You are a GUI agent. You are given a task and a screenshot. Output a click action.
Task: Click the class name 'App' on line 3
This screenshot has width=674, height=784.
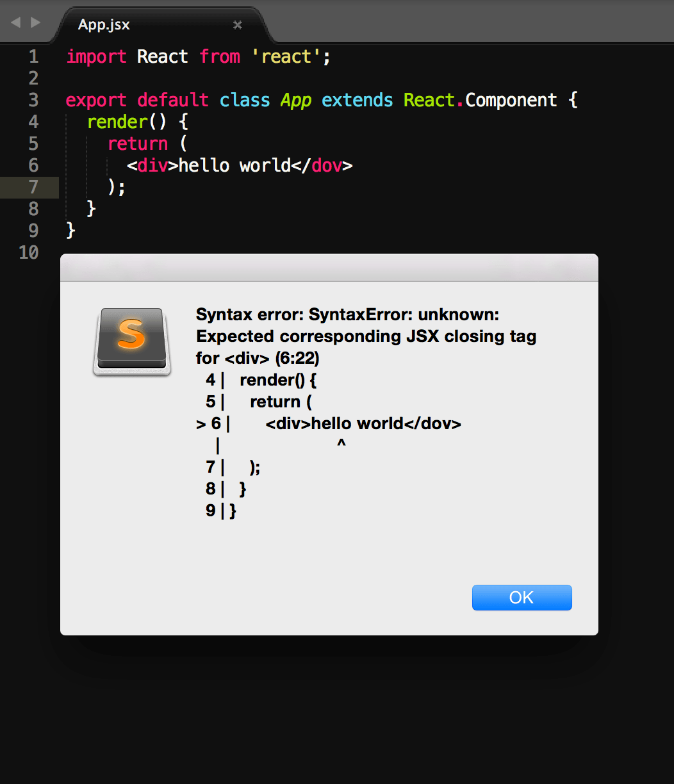point(296,101)
